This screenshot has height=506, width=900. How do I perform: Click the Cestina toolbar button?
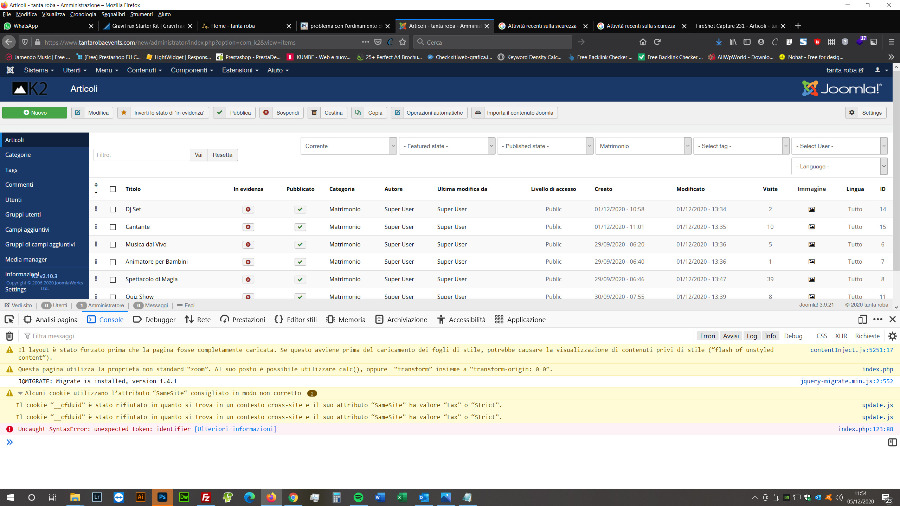[327, 113]
